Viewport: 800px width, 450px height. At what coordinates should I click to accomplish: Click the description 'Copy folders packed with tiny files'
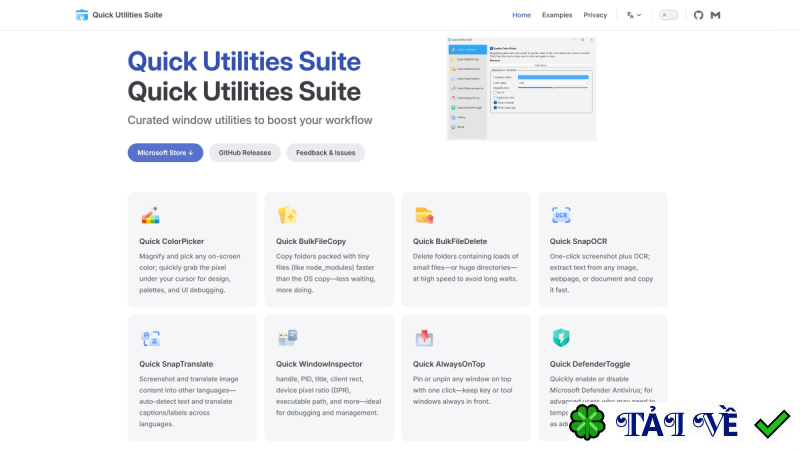pos(326,273)
